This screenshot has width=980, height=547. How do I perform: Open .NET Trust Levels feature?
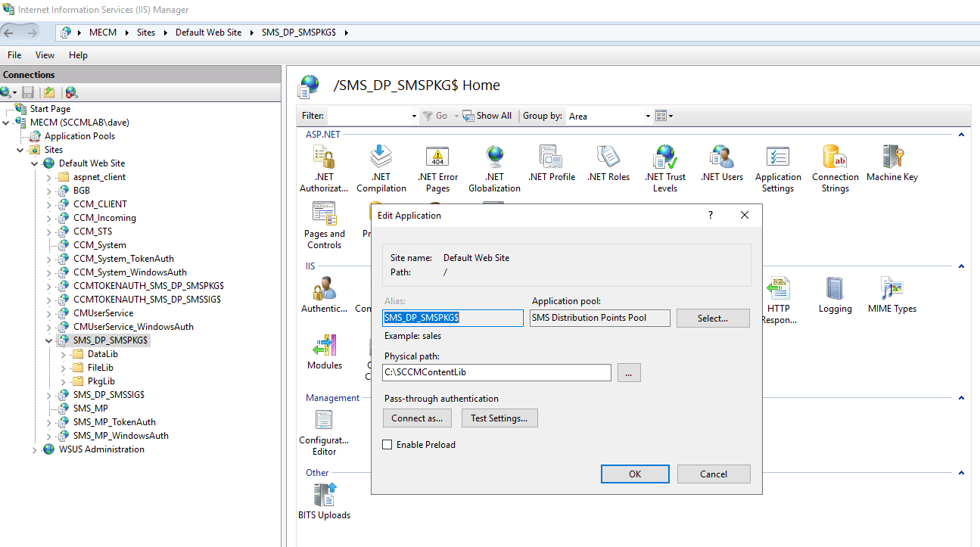(665, 169)
